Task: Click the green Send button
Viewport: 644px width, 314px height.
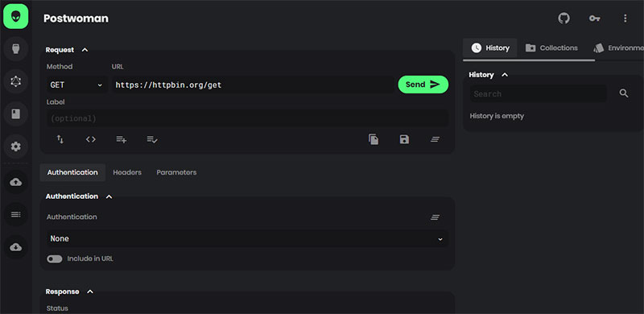Action: [423, 85]
